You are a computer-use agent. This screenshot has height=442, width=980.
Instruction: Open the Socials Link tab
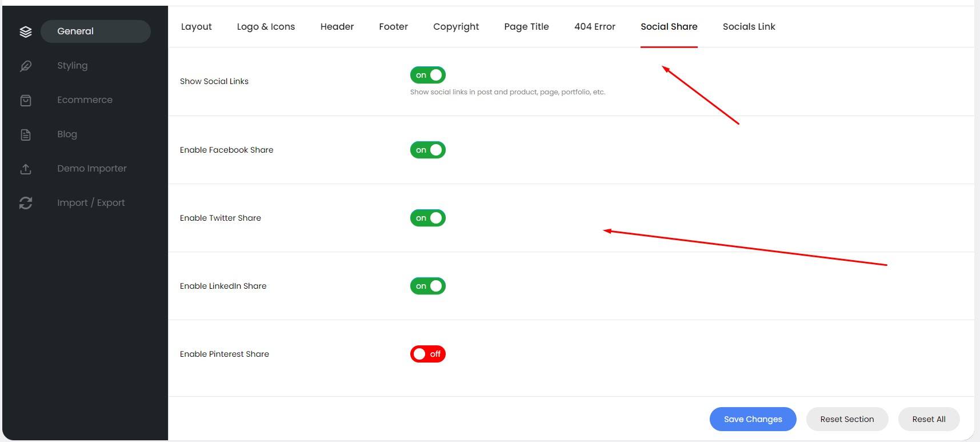pos(749,27)
